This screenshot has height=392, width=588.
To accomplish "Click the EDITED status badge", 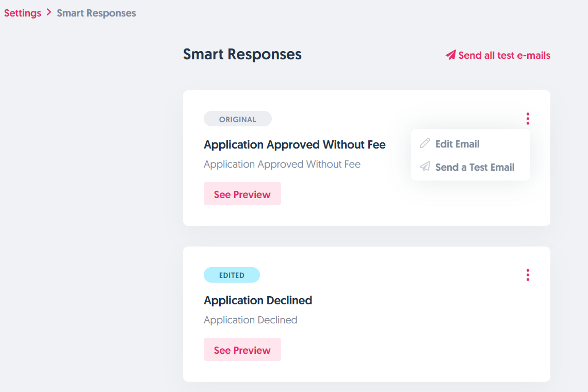I will point(232,275).
